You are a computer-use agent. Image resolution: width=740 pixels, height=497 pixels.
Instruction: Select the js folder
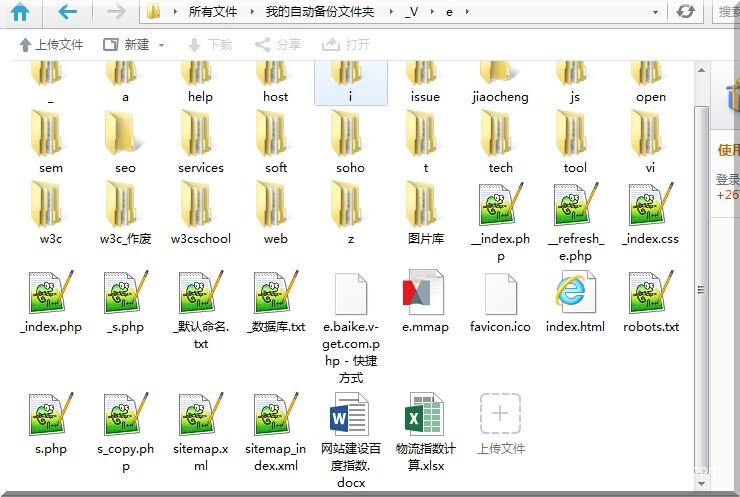tap(575, 83)
